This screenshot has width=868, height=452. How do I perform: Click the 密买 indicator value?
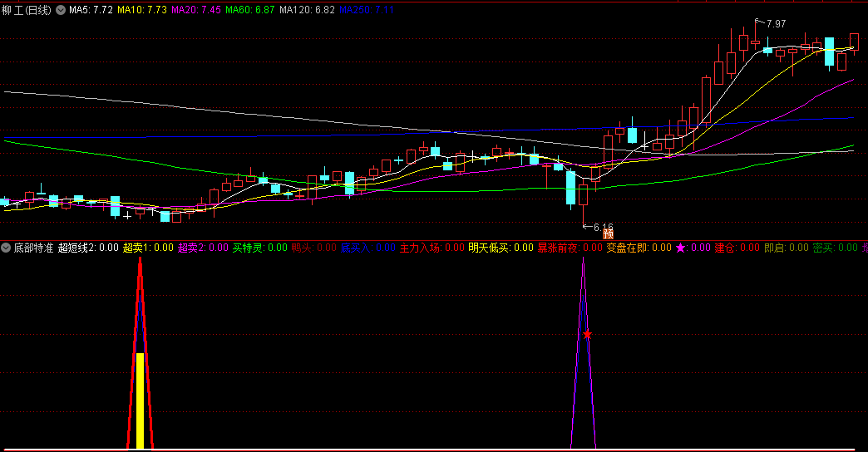pyautogui.click(x=836, y=248)
